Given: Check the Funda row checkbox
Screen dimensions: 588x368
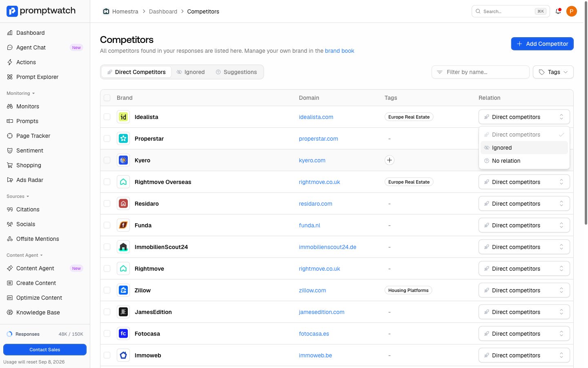Looking at the screenshot, I should click(x=107, y=225).
